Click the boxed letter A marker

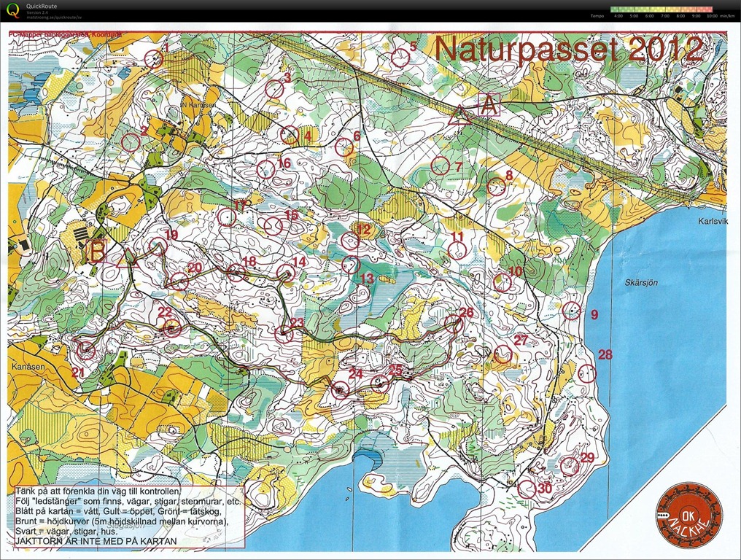pos(488,105)
